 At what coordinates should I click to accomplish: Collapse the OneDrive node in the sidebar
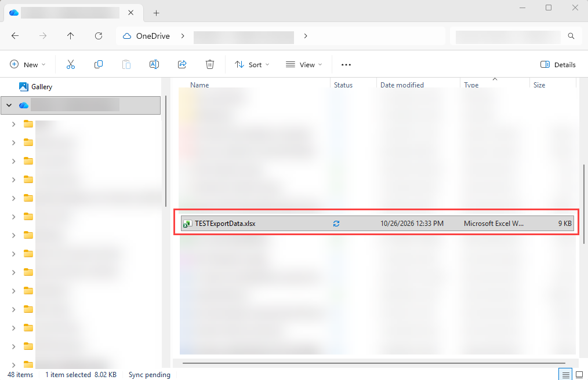tap(9, 105)
